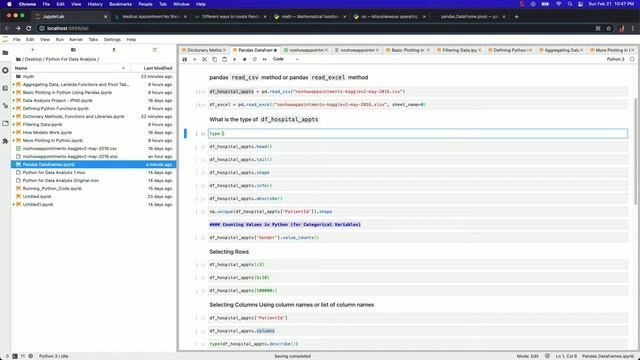The width and height of the screenshot is (640, 360).
Task: Select Untitled.ipynb in file browser
Action: tap(93, 196)
